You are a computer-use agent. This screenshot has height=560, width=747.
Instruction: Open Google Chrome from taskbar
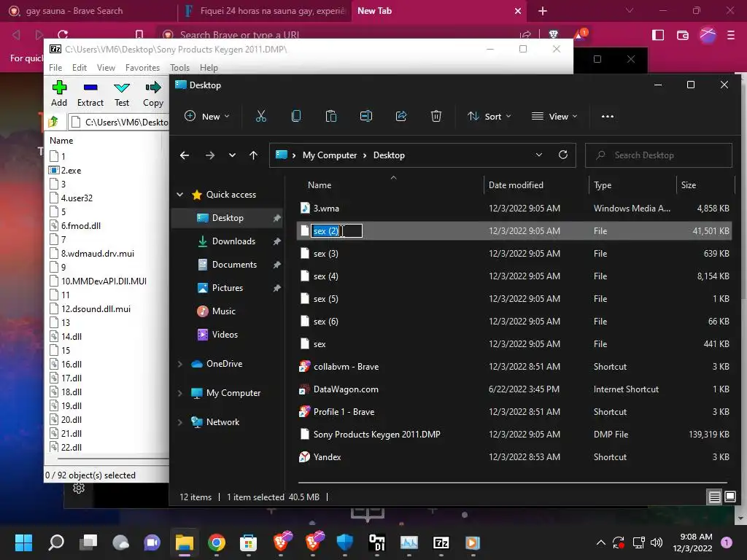pos(217,542)
